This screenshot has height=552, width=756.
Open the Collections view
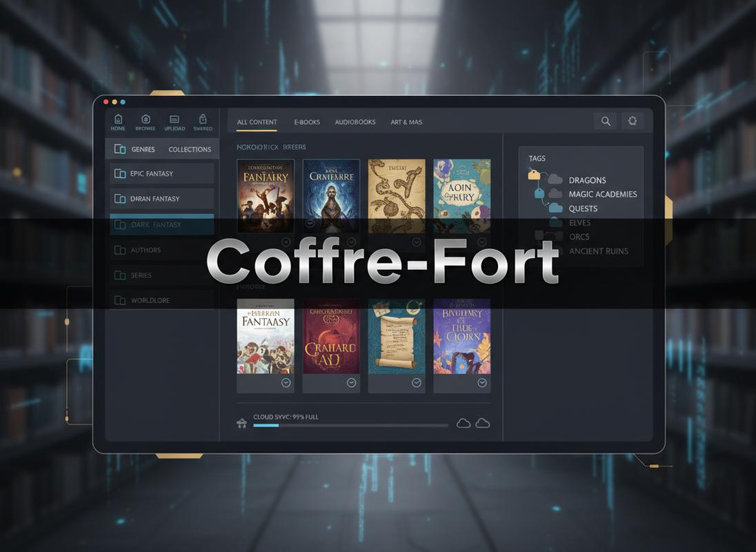(x=190, y=148)
